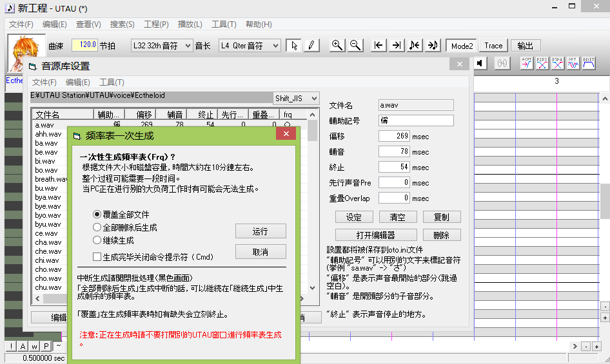The width and height of the screenshot is (610, 364).
Task: Select the pencil draw tool
Action: pyautogui.click(x=311, y=46)
